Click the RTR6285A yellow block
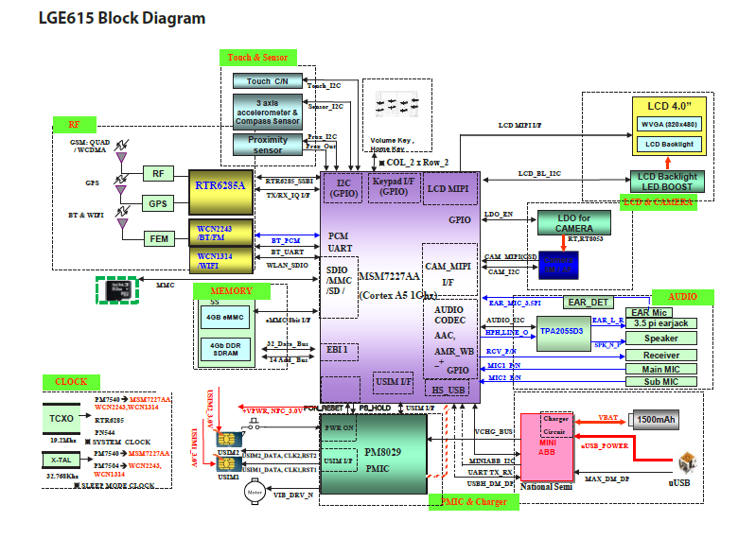Image resolution: width=756 pixels, height=539 pixels. click(x=220, y=192)
